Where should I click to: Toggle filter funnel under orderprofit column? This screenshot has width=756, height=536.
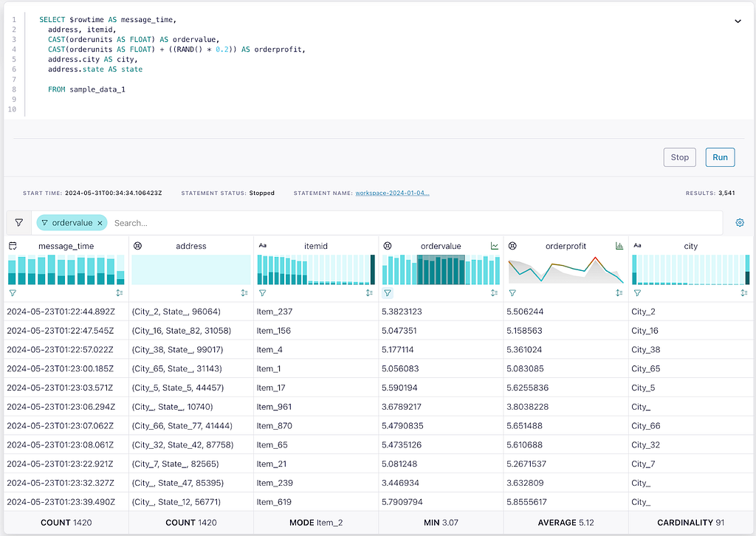coord(512,292)
